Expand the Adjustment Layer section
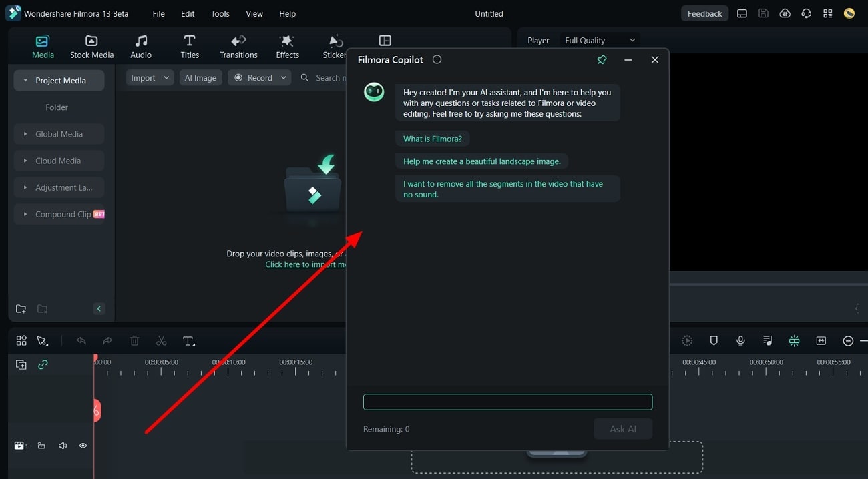Viewport: 868px width, 479px height. 59,187
